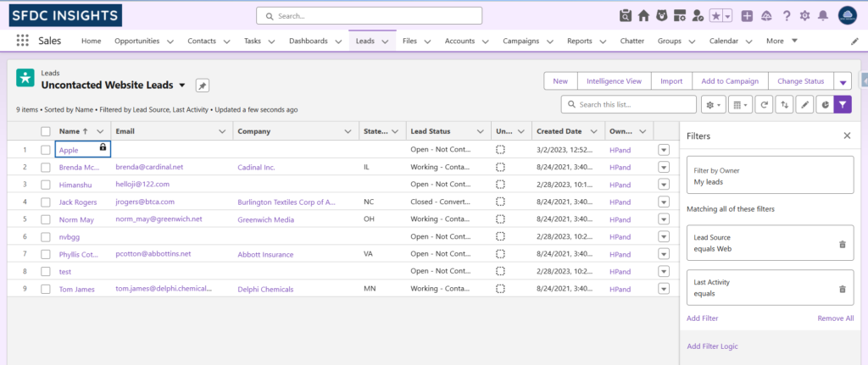Open the charts panel icon

[824, 104]
